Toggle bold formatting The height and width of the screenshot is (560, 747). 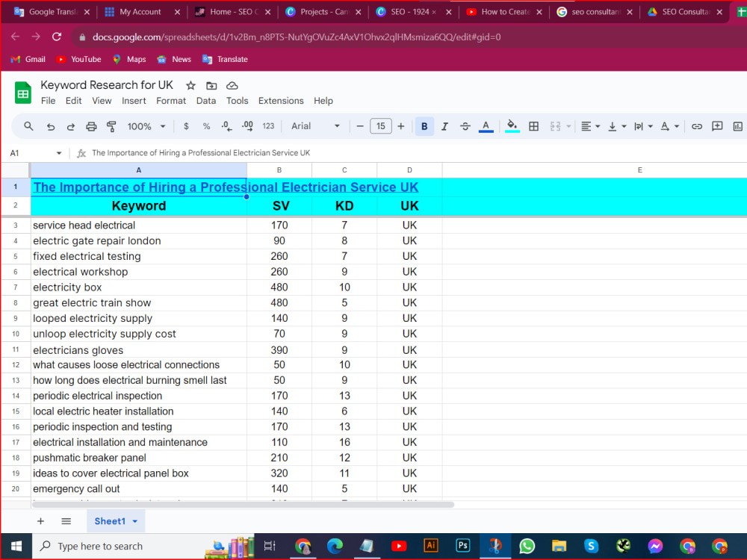point(424,126)
